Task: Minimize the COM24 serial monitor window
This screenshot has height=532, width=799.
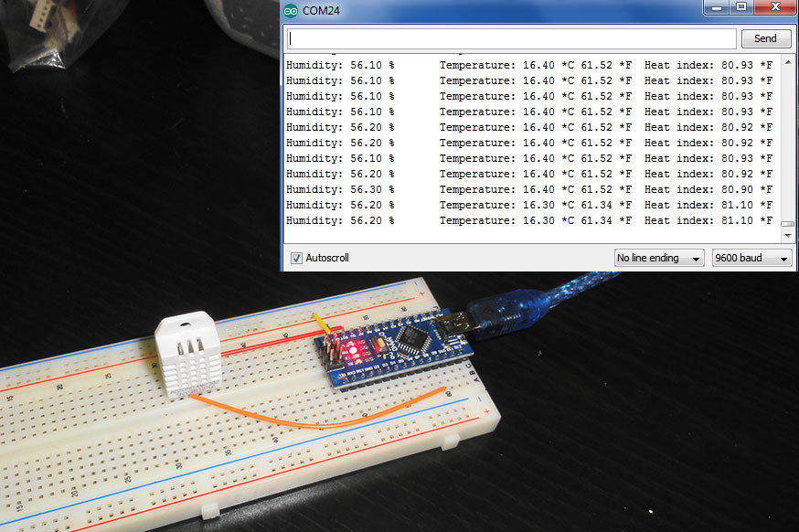Action: [x=716, y=7]
